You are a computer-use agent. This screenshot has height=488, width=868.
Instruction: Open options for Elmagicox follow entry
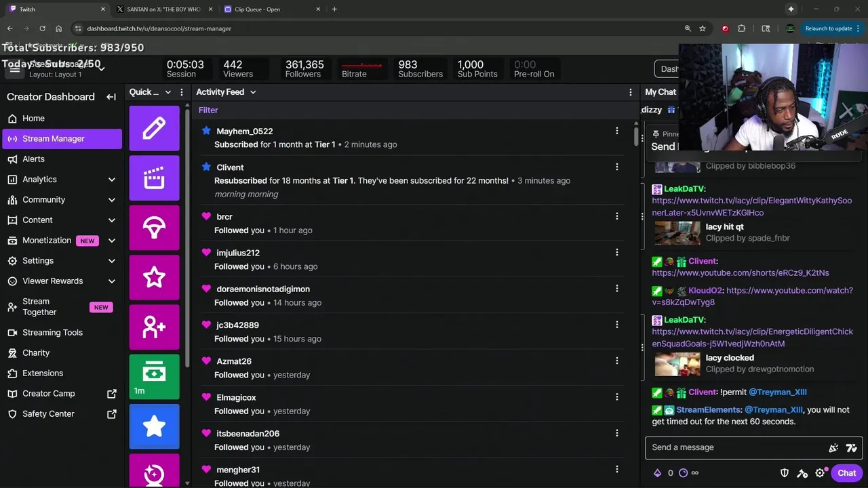(x=616, y=397)
